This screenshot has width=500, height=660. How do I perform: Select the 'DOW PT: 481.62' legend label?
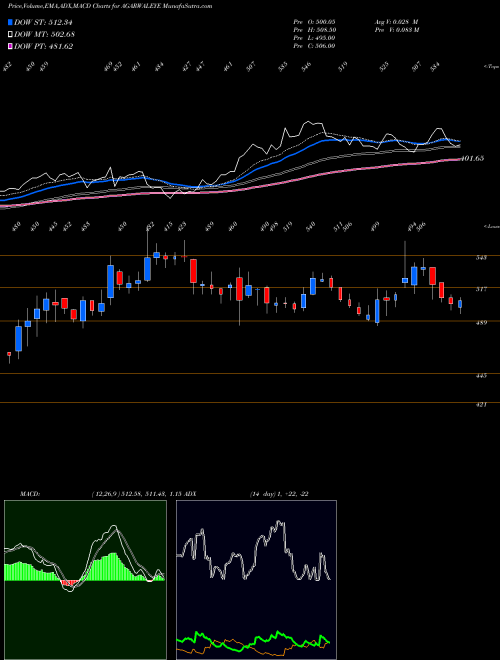click(43, 46)
